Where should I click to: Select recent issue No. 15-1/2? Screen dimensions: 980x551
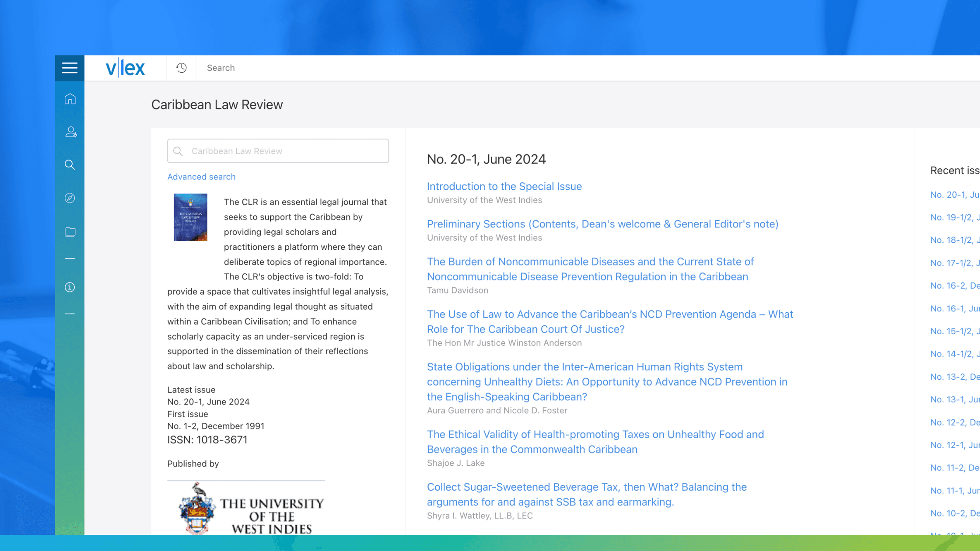pyautogui.click(x=955, y=331)
